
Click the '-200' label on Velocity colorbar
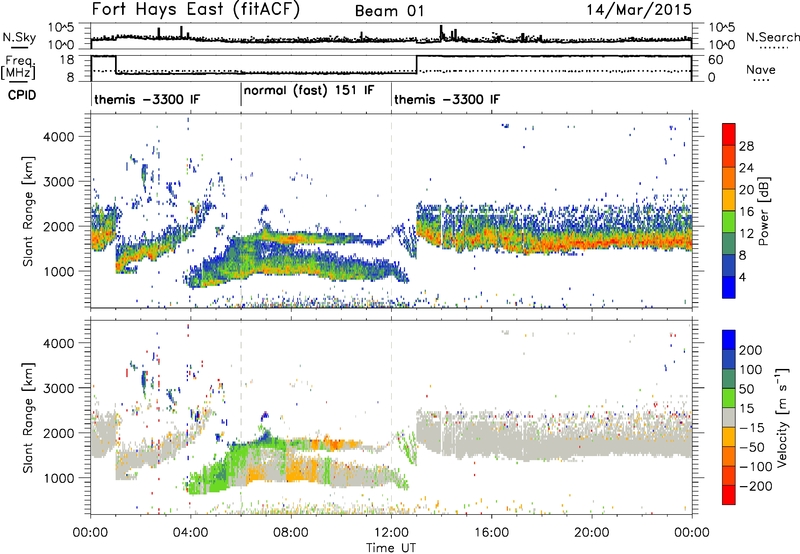[x=756, y=486]
